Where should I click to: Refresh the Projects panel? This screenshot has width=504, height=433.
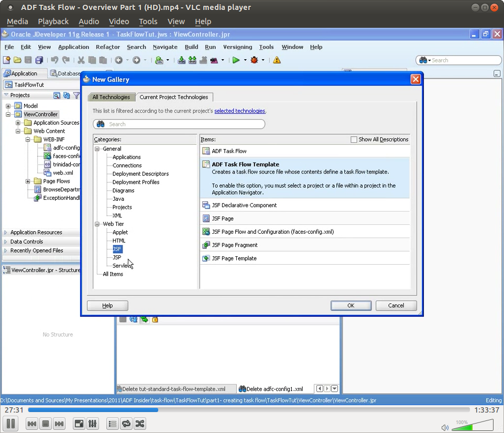click(x=67, y=95)
